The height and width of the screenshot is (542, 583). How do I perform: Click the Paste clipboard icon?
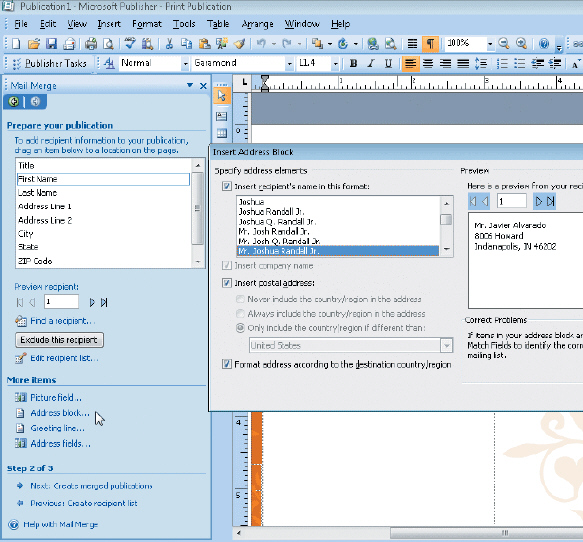pyautogui.click(x=204, y=44)
